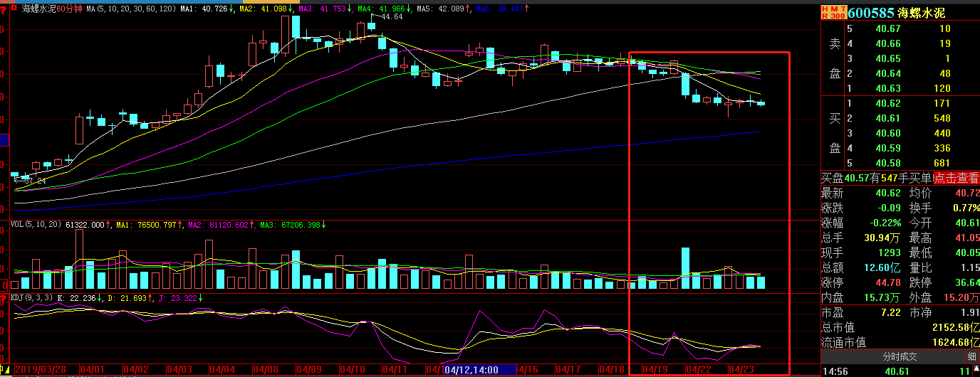Open the 分时成交 tab

click(x=900, y=356)
